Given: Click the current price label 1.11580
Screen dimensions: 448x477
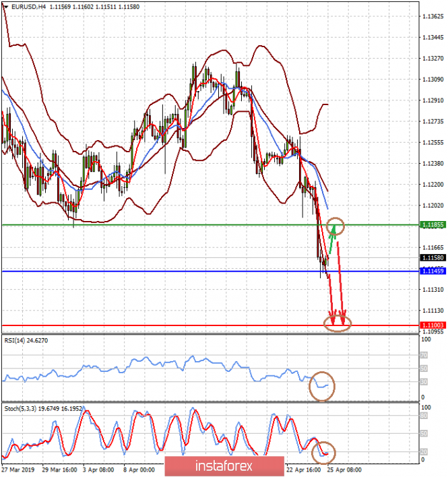Looking at the screenshot, I should pyautogui.click(x=431, y=258).
